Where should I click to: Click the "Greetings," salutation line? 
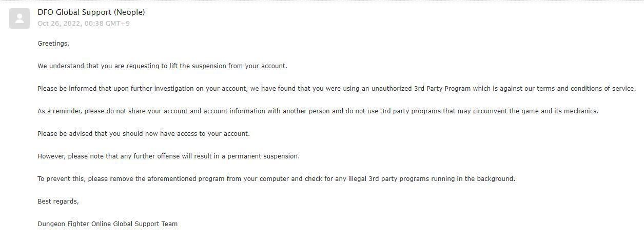click(x=53, y=44)
